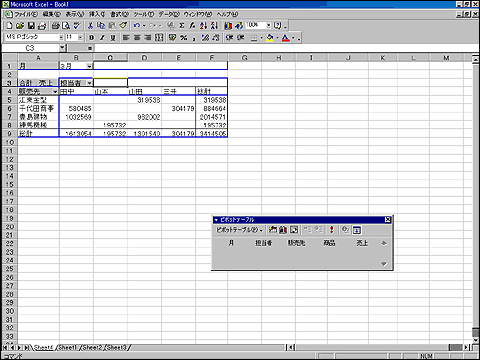480x360 pixels.
Task: Click the vertical scrollbar down arrow
Action: tap(476, 341)
